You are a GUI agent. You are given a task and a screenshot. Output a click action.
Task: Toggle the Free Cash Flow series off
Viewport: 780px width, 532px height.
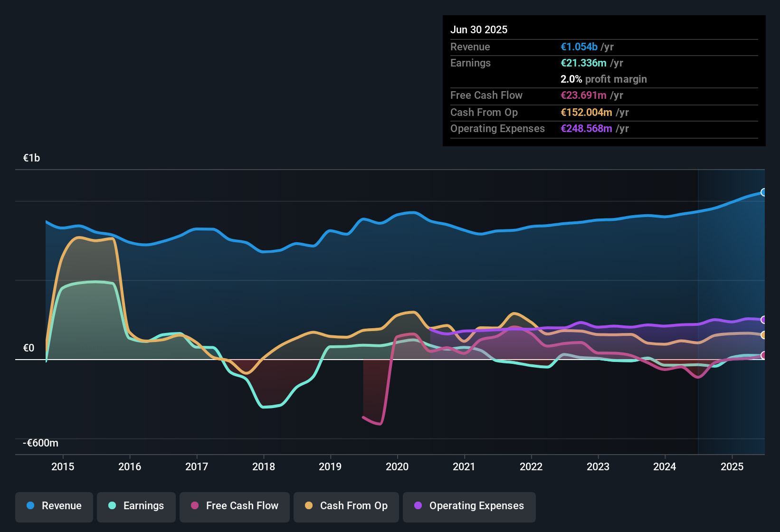coord(234,507)
